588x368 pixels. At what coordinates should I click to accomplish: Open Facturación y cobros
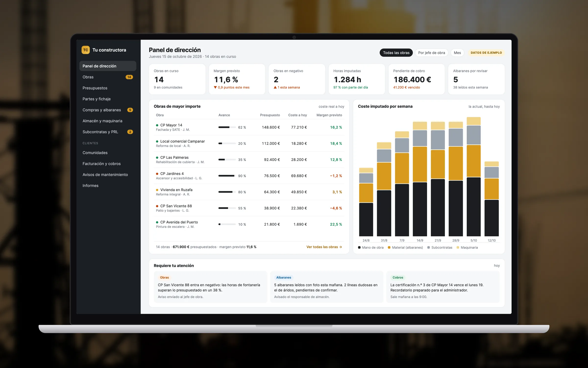click(108, 164)
